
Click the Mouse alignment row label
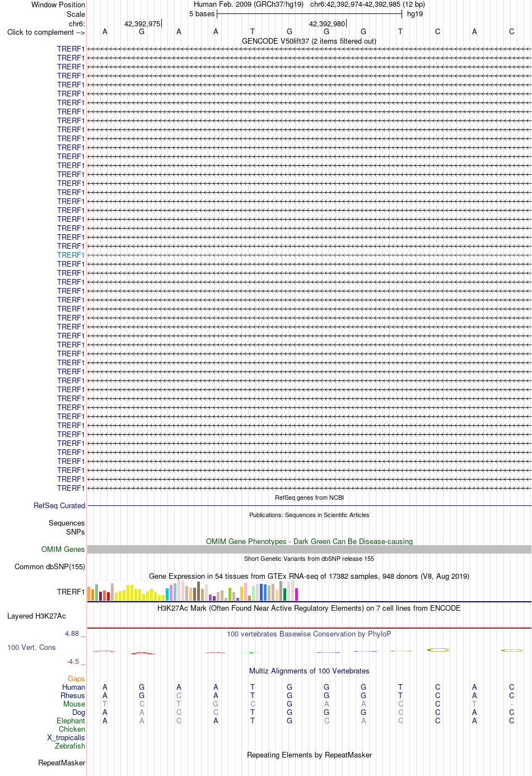pos(74,704)
